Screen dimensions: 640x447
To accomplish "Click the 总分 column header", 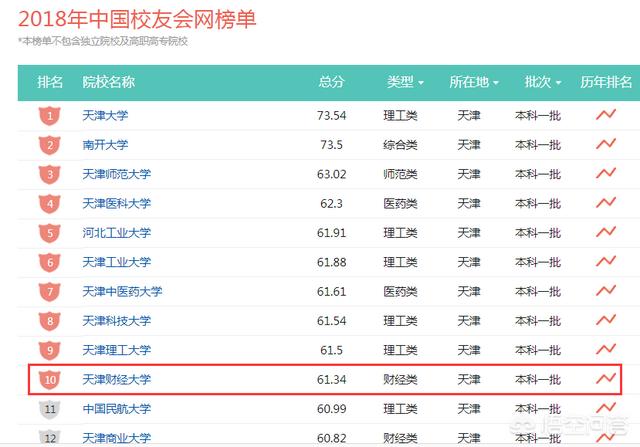I will coord(331,82).
